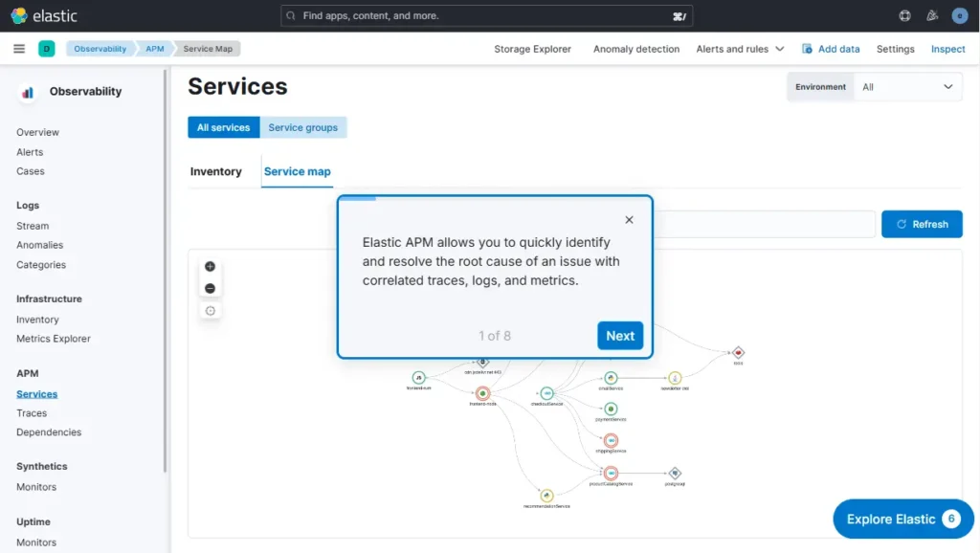Click the Refresh button
Screen dimensions: 980x553
click(x=922, y=224)
